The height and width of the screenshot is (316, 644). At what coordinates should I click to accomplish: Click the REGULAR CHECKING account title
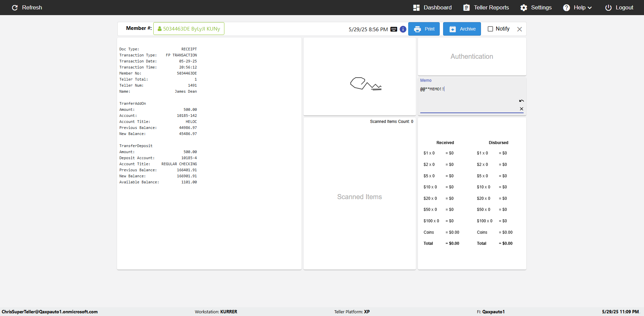pos(179,164)
